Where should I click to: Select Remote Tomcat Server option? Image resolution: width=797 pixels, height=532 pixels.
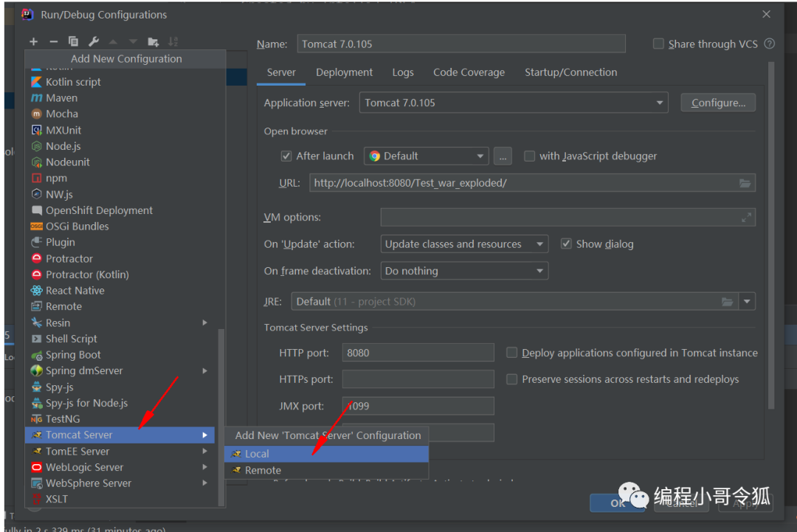326,471
